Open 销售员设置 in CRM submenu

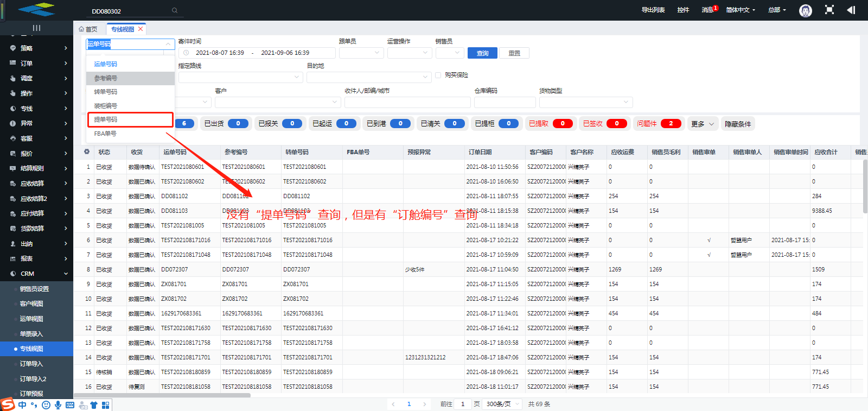[34, 289]
